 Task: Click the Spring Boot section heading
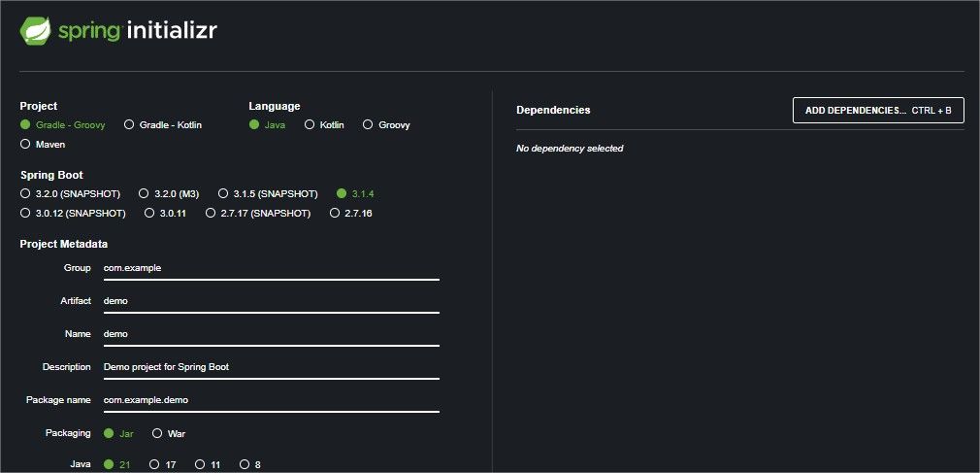[x=51, y=175]
